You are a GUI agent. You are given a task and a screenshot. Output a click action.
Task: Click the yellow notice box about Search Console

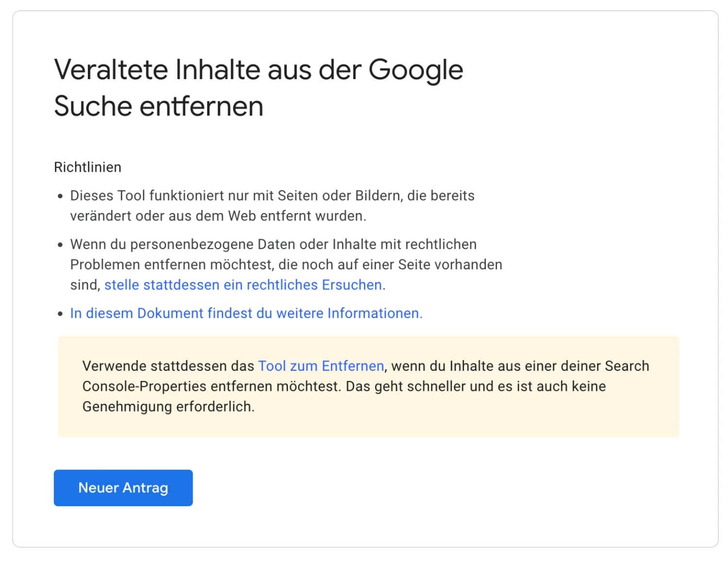[x=369, y=386]
